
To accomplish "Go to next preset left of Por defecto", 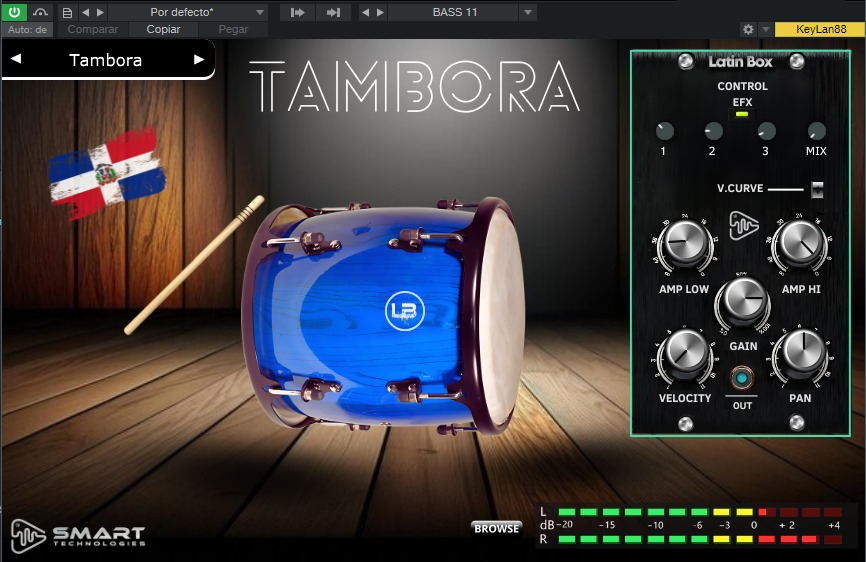I will click(x=100, y=12).
